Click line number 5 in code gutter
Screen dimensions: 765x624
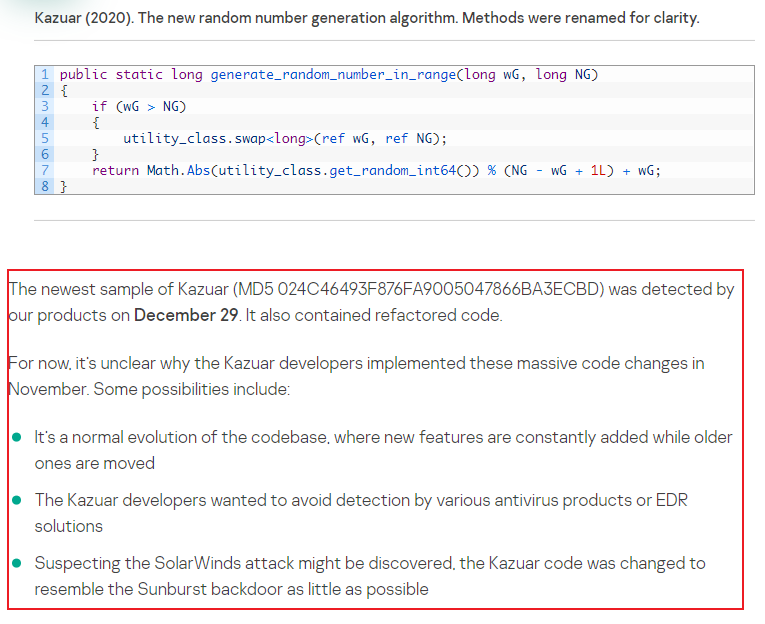45,139
